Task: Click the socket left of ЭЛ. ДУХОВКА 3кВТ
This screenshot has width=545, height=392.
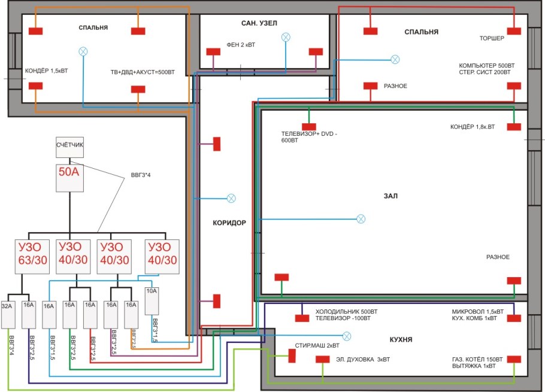Action: 323,359
